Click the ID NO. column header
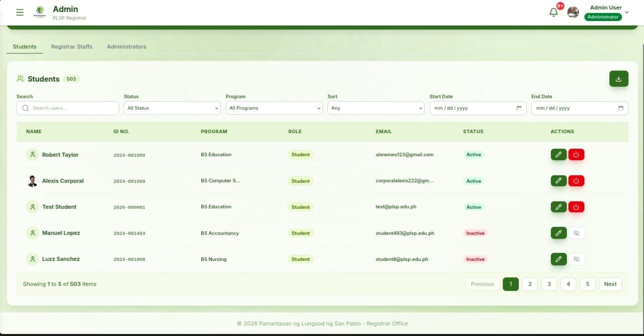644x336 pixels. (121, 131)
